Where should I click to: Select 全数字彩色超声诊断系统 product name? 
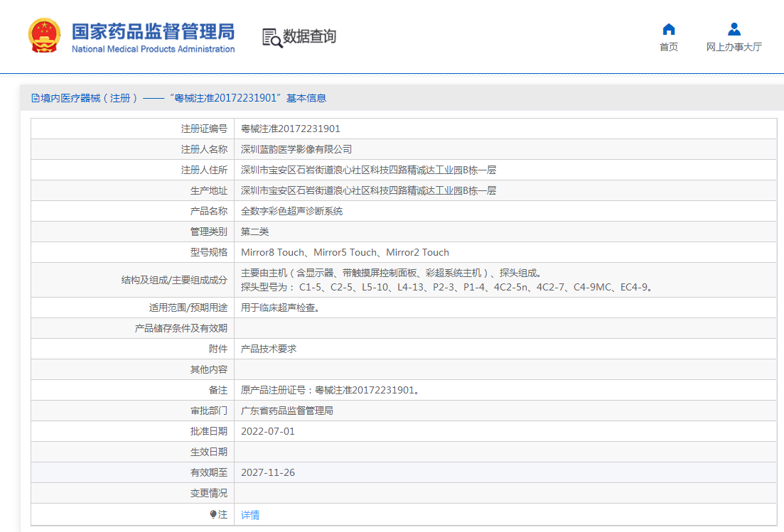292,211
